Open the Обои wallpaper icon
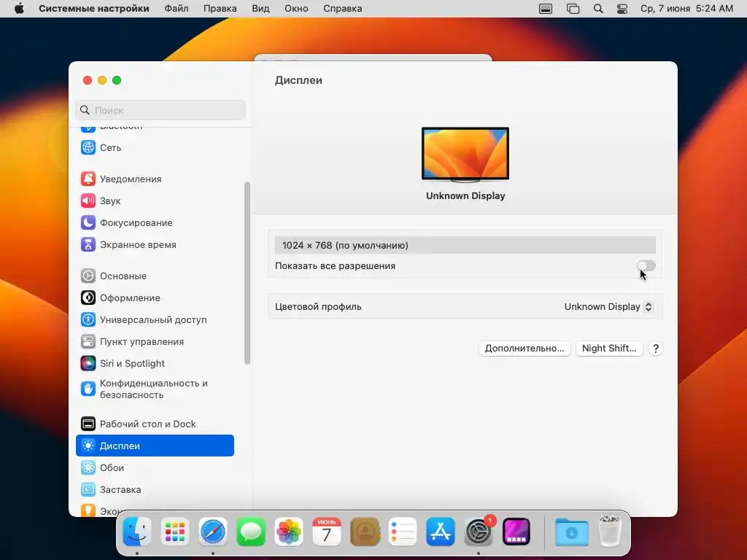 click(x=88, y=467)
